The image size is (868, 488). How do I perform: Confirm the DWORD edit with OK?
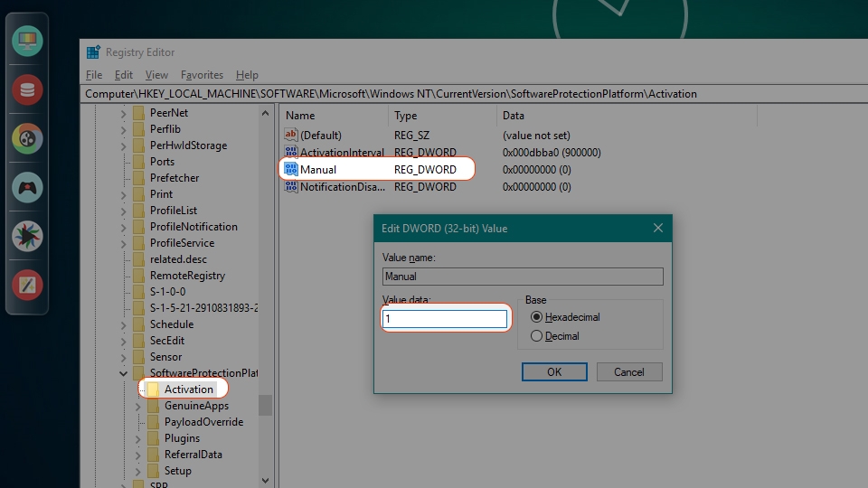(554, 371)
